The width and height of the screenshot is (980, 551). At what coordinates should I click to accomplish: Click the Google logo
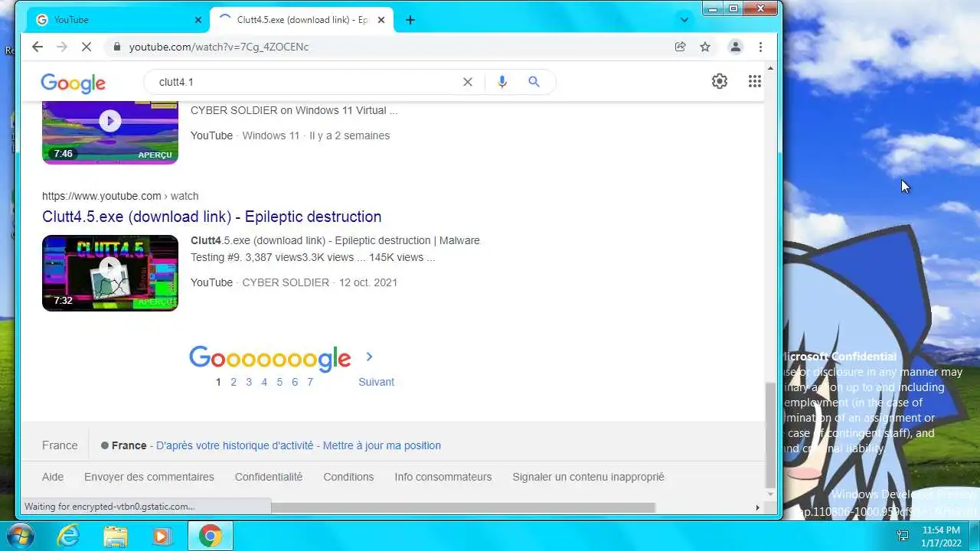[x=73, y=83]
